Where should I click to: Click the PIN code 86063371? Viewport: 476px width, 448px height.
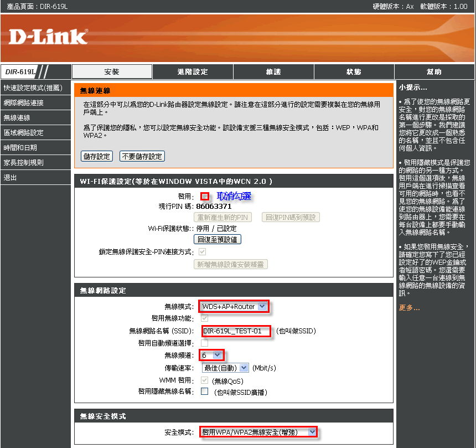214,206
